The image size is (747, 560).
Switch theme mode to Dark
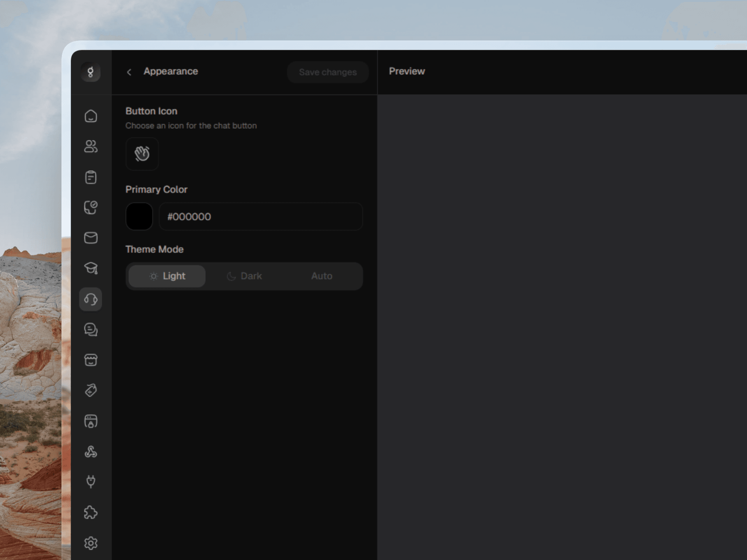point(244,276)
